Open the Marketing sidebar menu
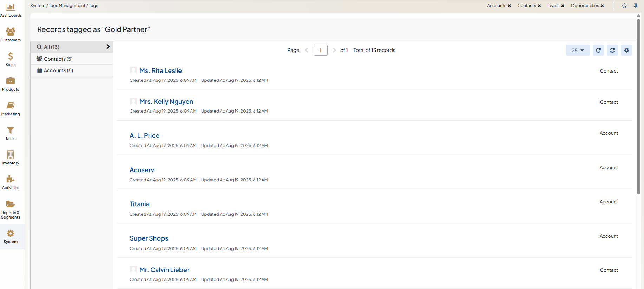 [x=11, y=106]
